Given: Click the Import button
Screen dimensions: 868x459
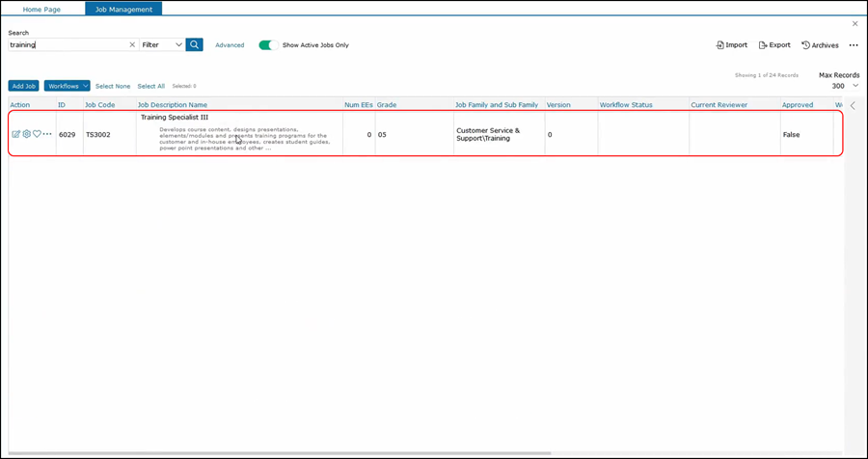Looking at the screenshot, I should point(731,45).
